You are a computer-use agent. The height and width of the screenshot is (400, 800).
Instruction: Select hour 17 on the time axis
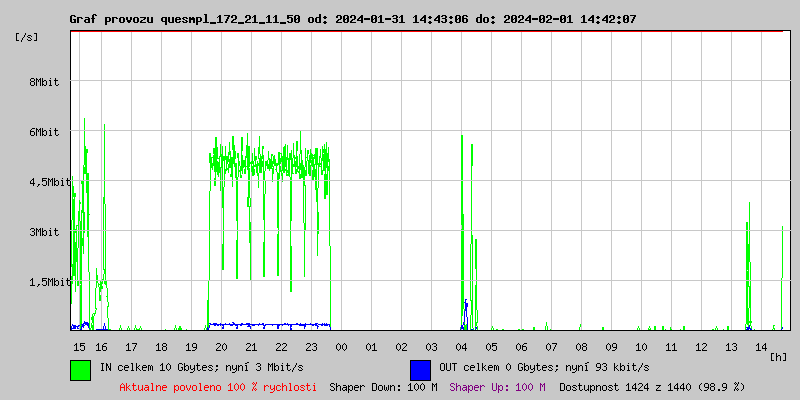pos(131,346)
